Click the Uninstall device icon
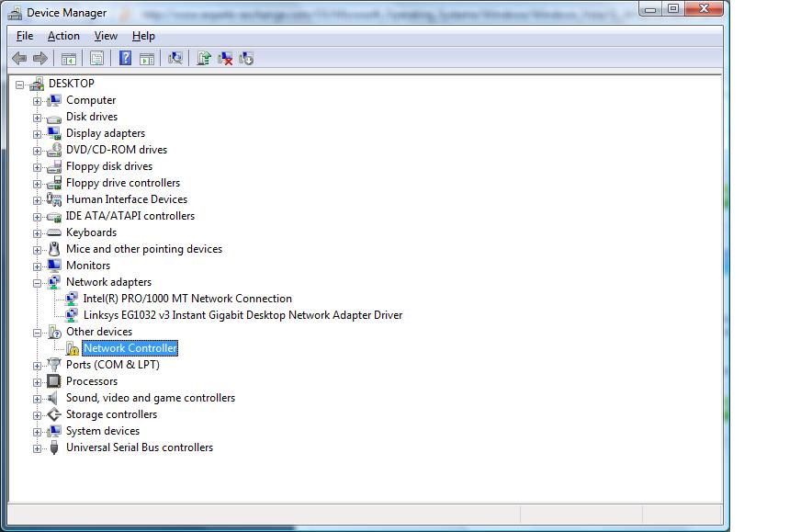Image resolution: width=812 pixels, height=532 pixels. pos(225,58)
